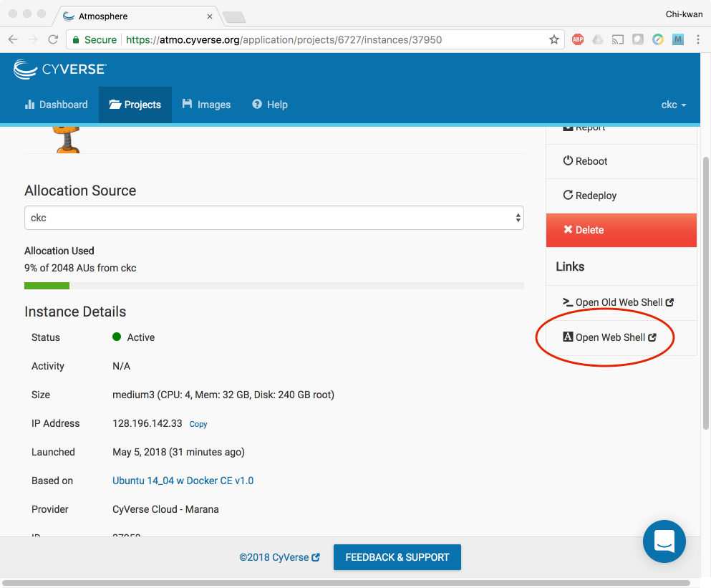Screen dimensions: 711x588
Task: Click the Chrome color-ring extension icon
Action: point(658,39)
